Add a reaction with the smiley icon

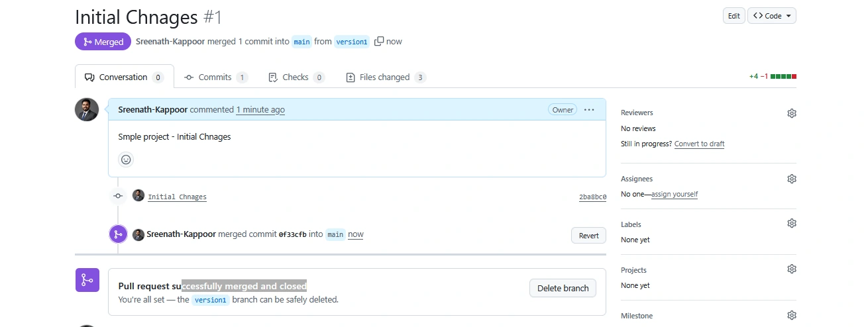click(x=126, y=160)
